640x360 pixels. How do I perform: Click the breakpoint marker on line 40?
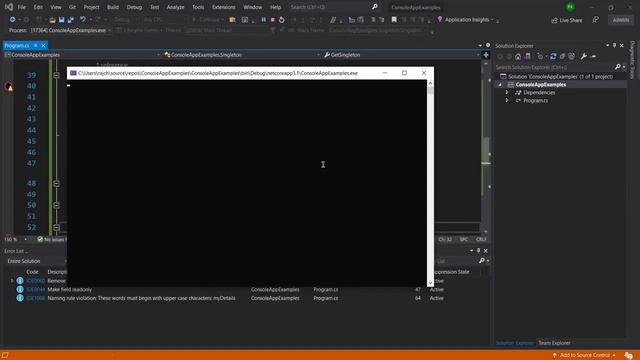tap(9, 86)
